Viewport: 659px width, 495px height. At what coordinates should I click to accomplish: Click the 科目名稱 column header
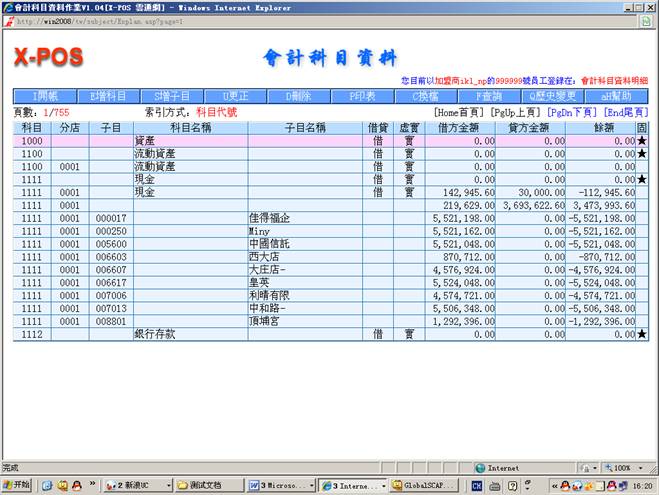(x=189, y=129)
